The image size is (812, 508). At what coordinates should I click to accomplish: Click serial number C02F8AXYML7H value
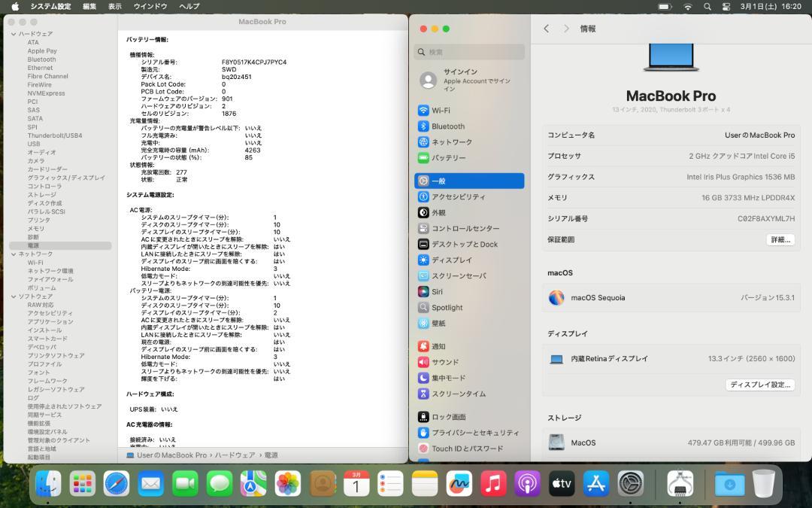pyautogui.click(x=766, y=219)
